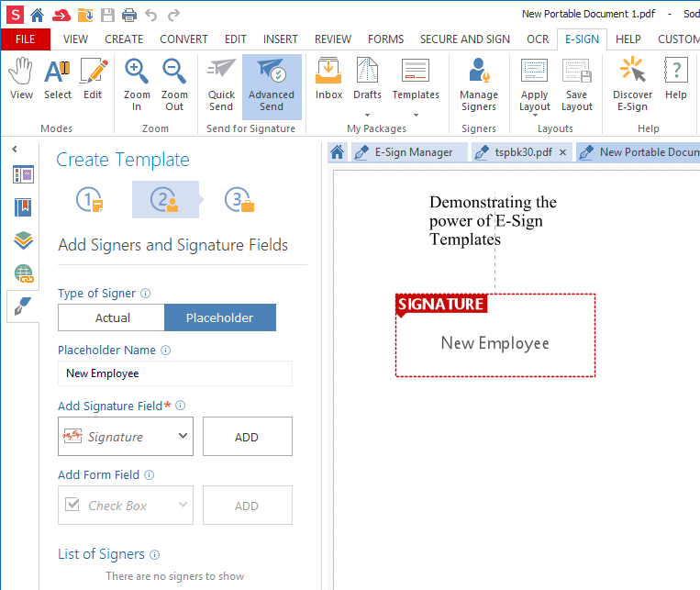Click info icon beside List of Signers
700x590 pixels.
(x=154, y=555)
